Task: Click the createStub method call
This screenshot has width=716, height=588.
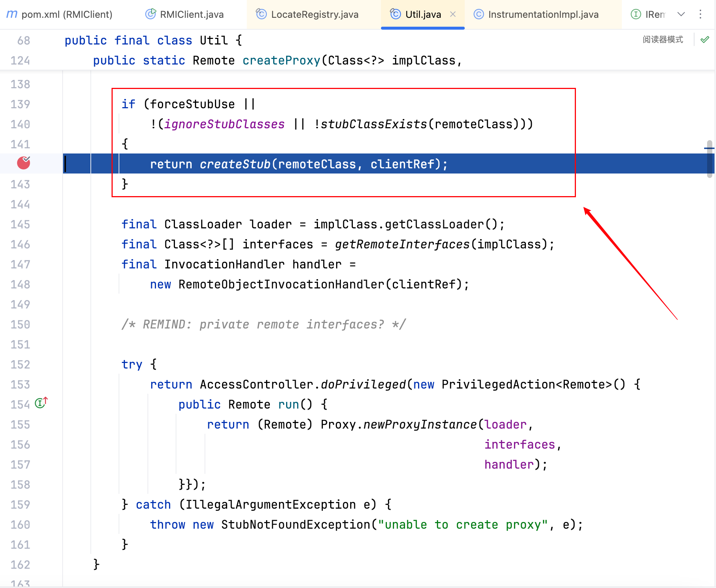Action: coord(235,164)
